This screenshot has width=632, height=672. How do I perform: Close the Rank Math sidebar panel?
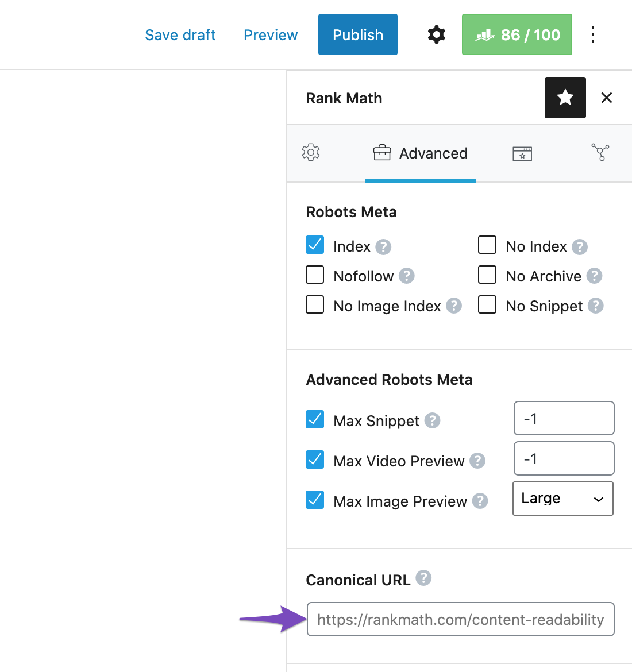click(x=607, y=98)
